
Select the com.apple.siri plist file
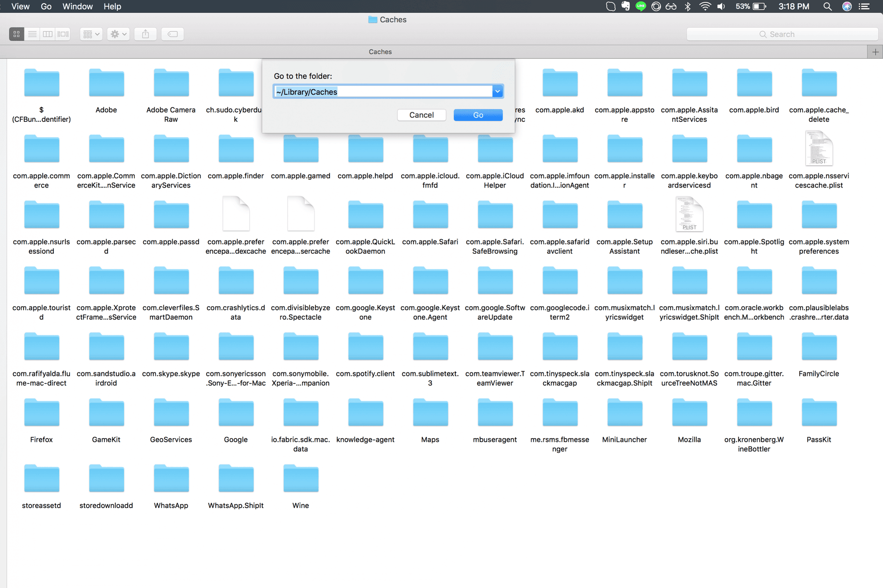[x=689, y=215]
